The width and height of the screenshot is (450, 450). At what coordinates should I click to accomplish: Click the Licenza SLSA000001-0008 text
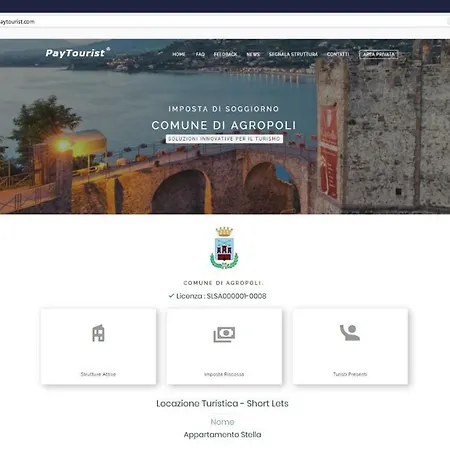point(221,296)
